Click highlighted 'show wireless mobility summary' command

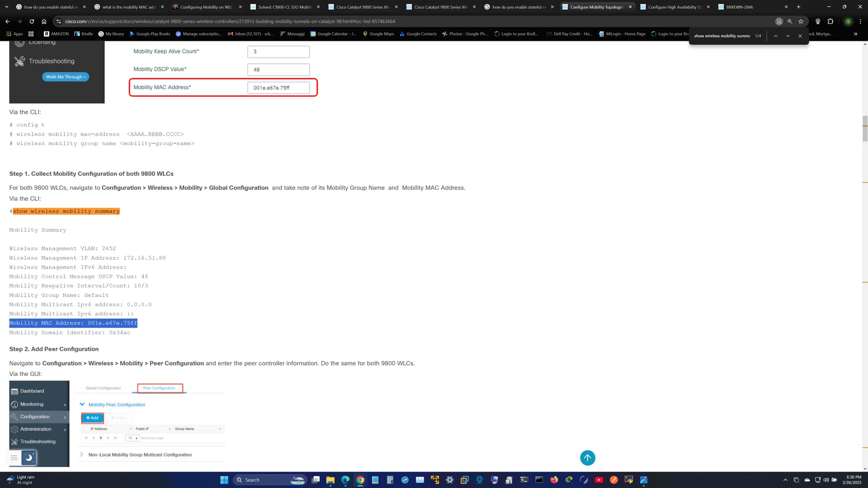point(66,211)
